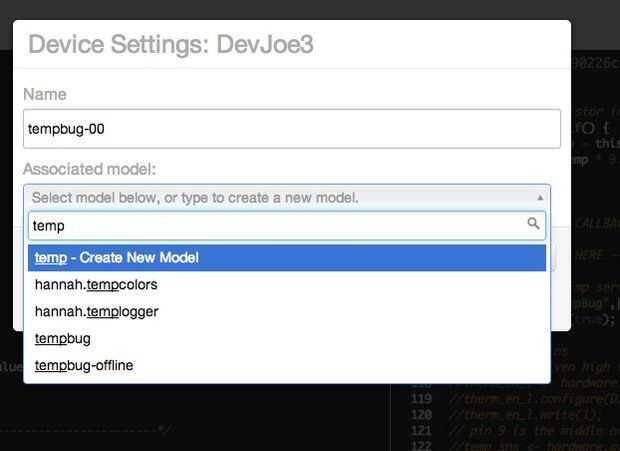Select hannah.tempcolors from the model list
The height and width of the screenshot is (451, 620).
click(x=96, y=285)
